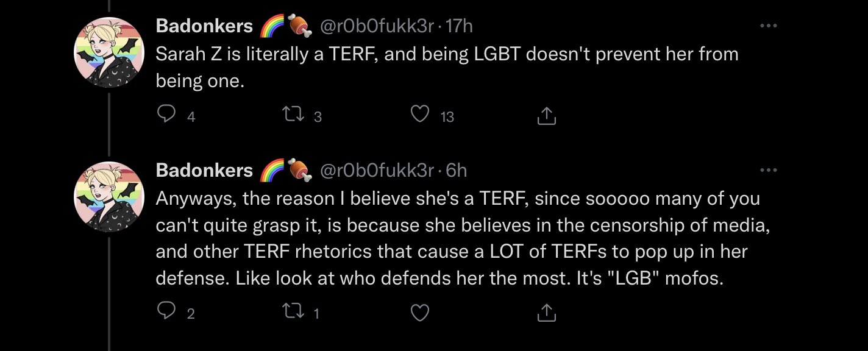Open Badonkers' avatar on the 6h tweet
868x351 pixels.
pyautogui.click(x=109, y=197)
